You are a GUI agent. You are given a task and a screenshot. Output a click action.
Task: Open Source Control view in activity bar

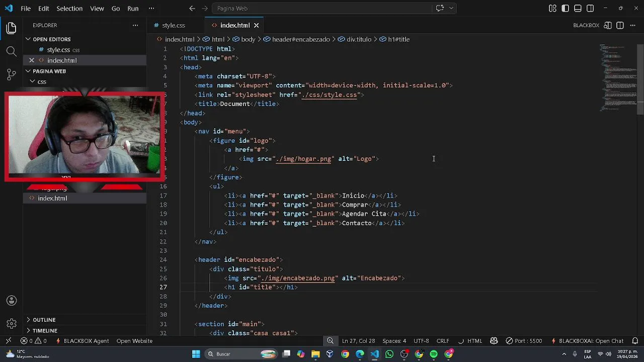[11, 75]
